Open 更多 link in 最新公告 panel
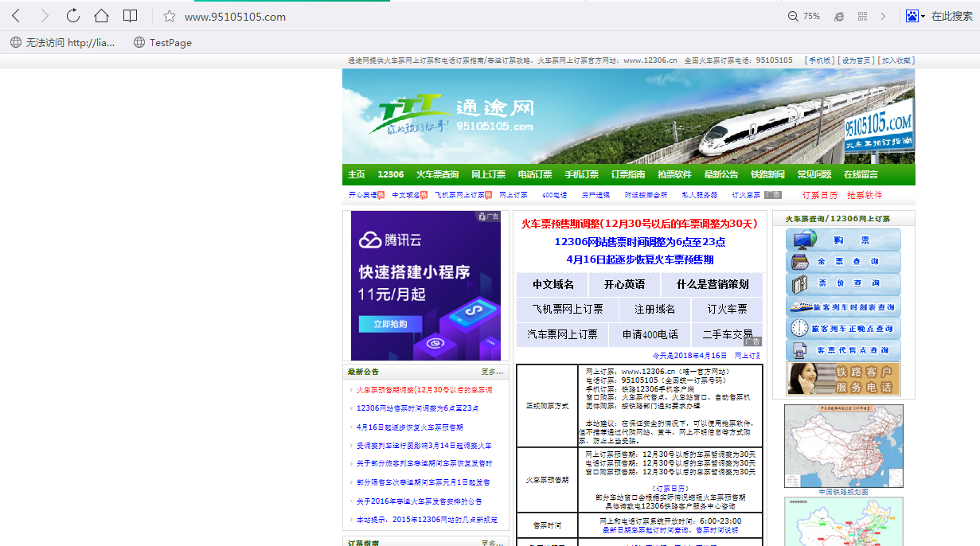Image resolution: width=980 pixels, height=546 pixels. pos(492,372)
